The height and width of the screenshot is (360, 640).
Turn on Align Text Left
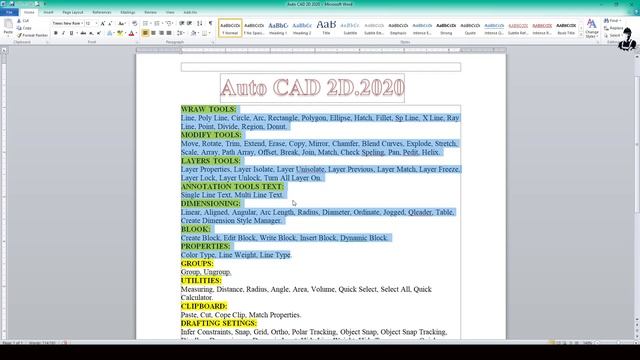[x=145, y=33]
